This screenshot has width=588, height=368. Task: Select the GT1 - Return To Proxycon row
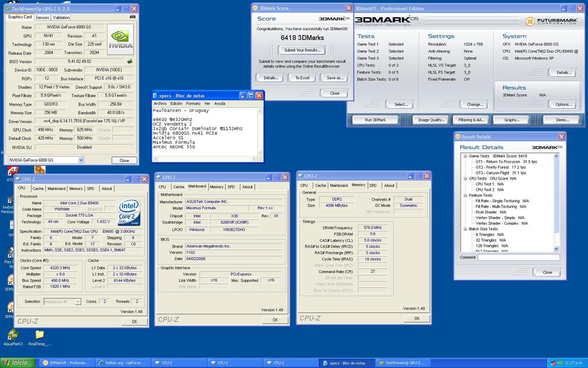point(506,161)
